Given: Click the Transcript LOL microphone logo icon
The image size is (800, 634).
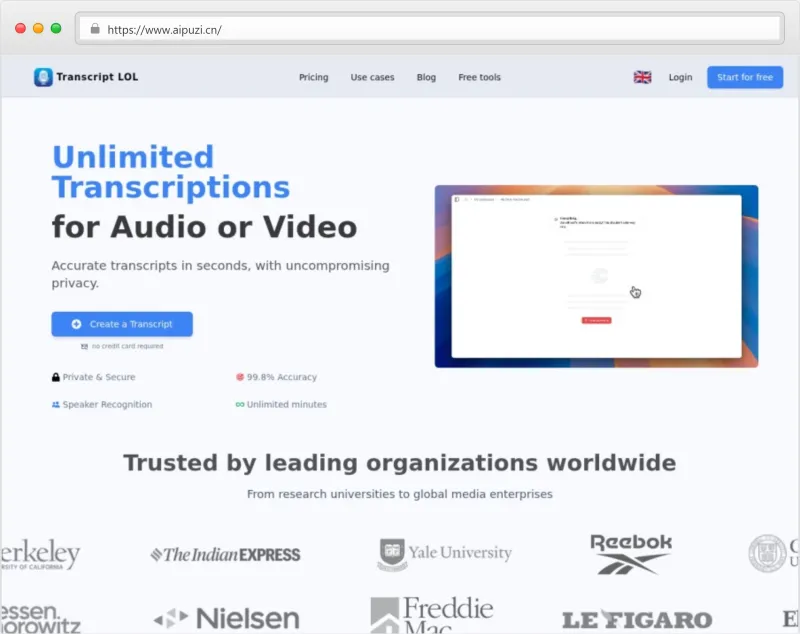Looking at the screenshot, I should click(43, 77).
